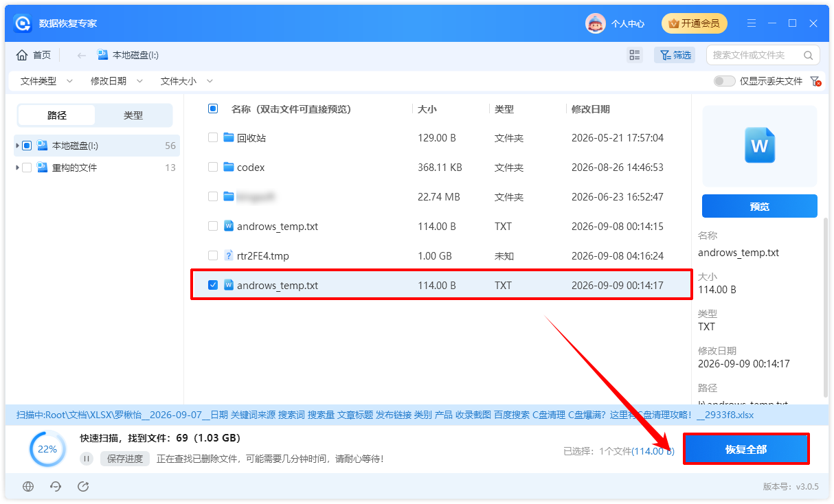The width and height of the screenshot is (834, 504).
Task: Open the 筛选 filter button
Action: point(675,55)
